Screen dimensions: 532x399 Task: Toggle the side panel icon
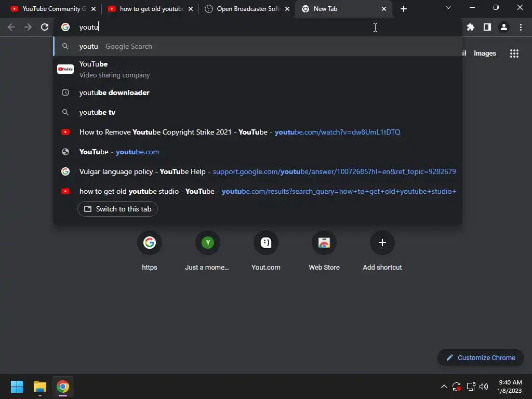(x=487, y=27)
